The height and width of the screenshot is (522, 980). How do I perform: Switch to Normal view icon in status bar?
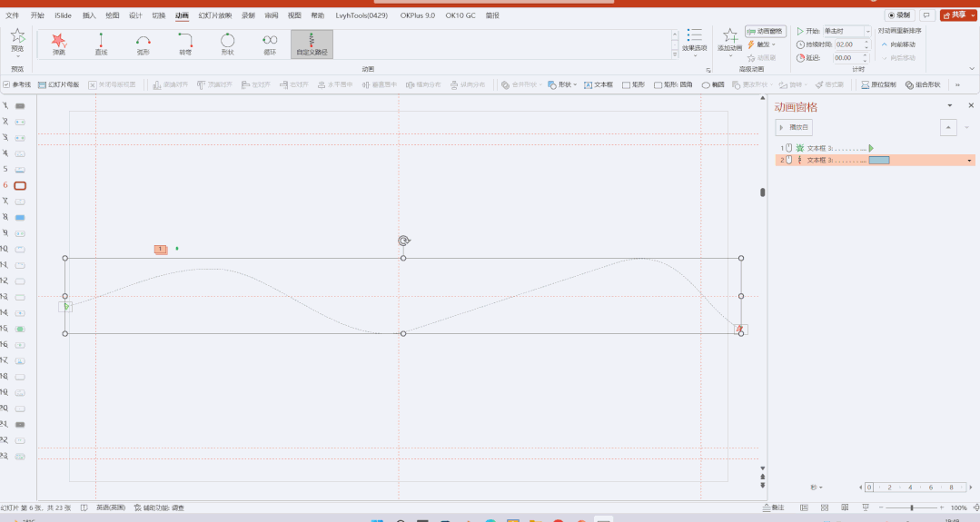coord(804,507)
